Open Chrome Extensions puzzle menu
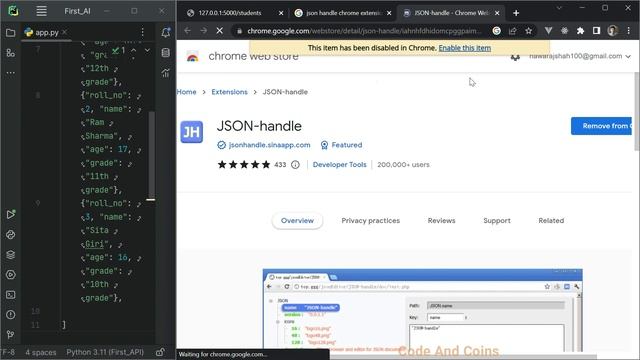The width and height of the screenshot is (640, 360). click(x=580, y=31)
